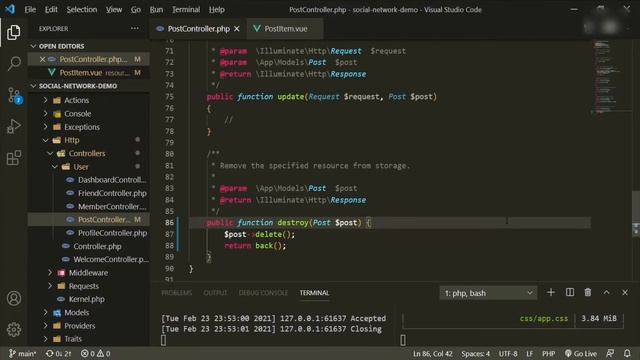
Task: Open the Edit menu
Action: pyautogui.click(x=51, y=9)
